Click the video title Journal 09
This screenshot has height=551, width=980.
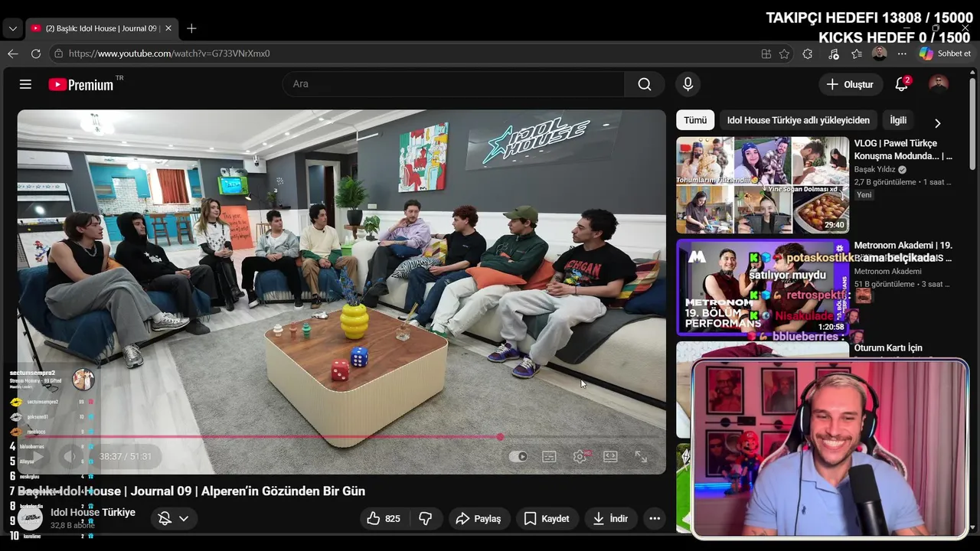(191, 491)
